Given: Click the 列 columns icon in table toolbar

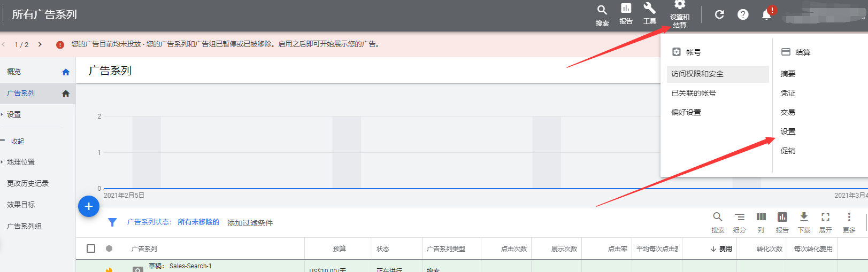Looking at the screenshot, I should 761,217.
